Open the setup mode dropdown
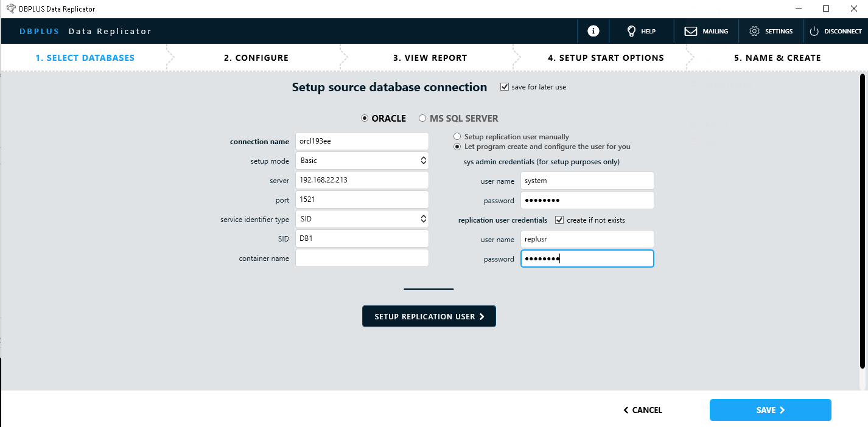 [362, 161]
